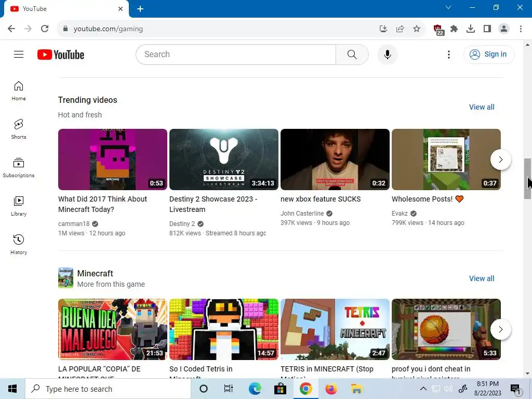Go to Home in sidebar
The image size is (532, 399).
click(x=19, y=90)
